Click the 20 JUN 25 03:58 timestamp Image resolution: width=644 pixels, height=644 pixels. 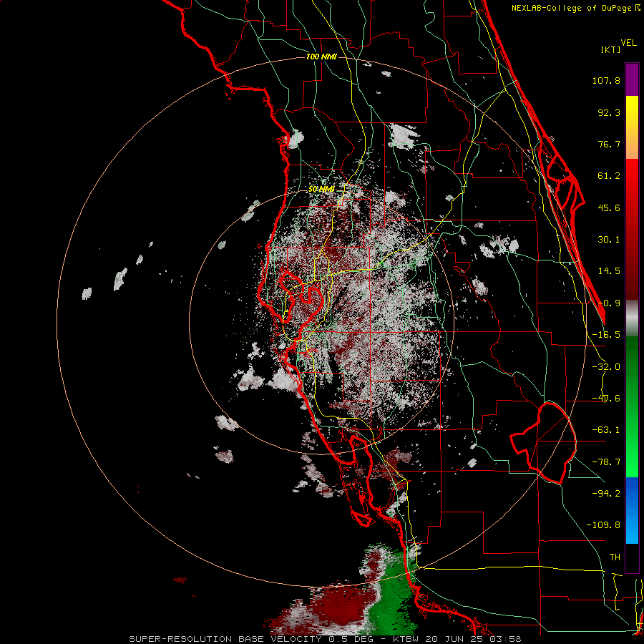474,639
